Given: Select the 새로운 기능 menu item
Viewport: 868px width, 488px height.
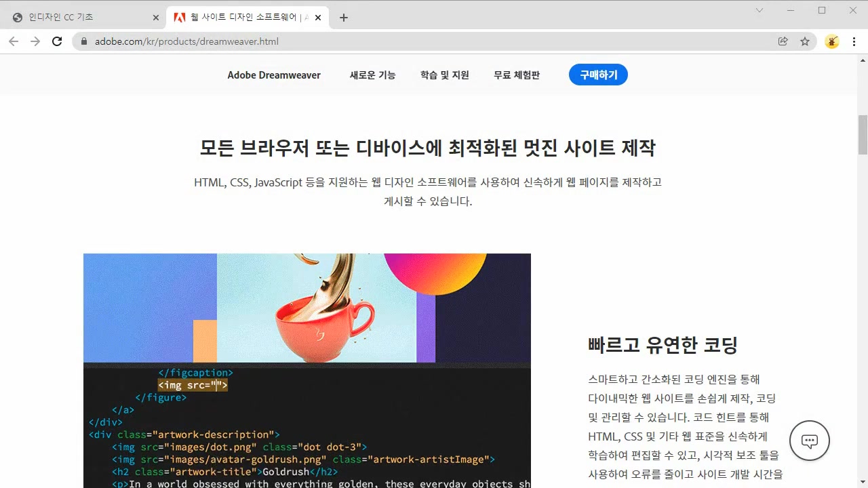Looking at the screenshot, I should pos(372,75).
